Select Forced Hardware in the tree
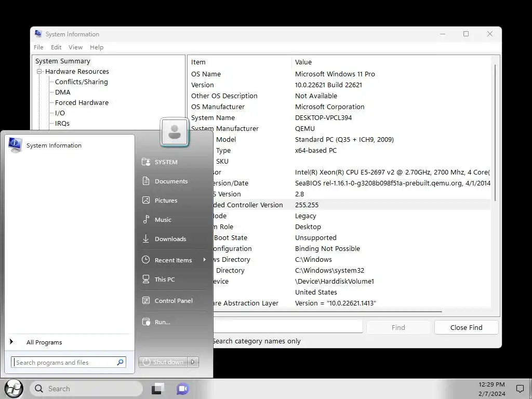The height and width of the screenshot is (399, 532). [82, 102]
